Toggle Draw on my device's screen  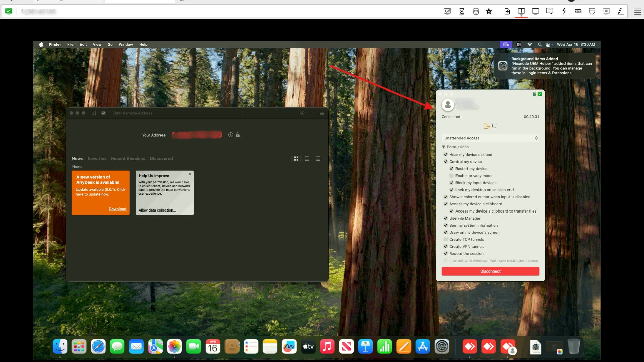446,232
